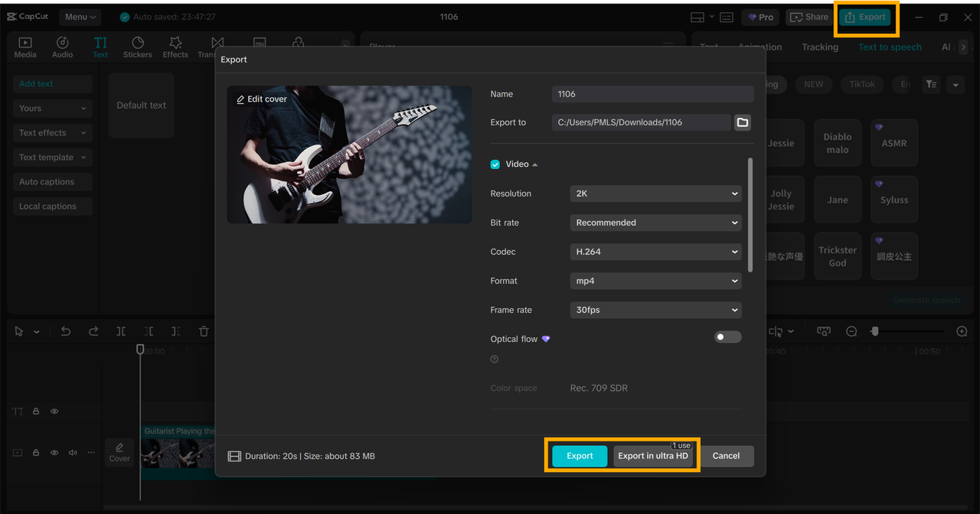The height and width of the screenshot is (514, 980).
Task: Open the CapCut Menu in title bar
Action: coord(80,17)
